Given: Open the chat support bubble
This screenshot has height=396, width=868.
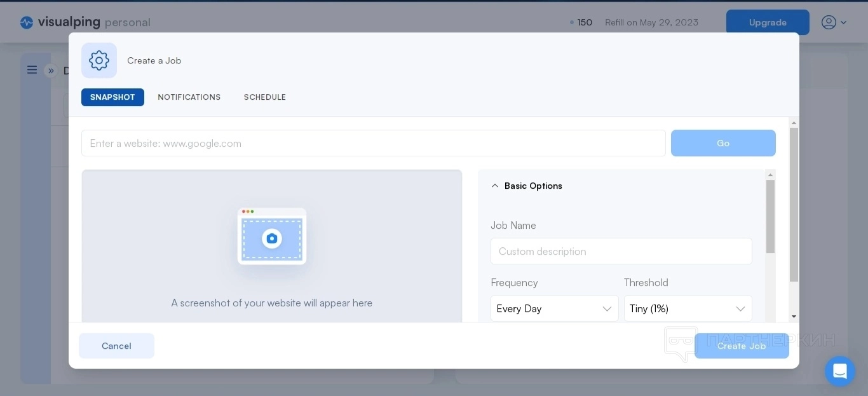Looking at the screenshot, I should click(839, 371).
